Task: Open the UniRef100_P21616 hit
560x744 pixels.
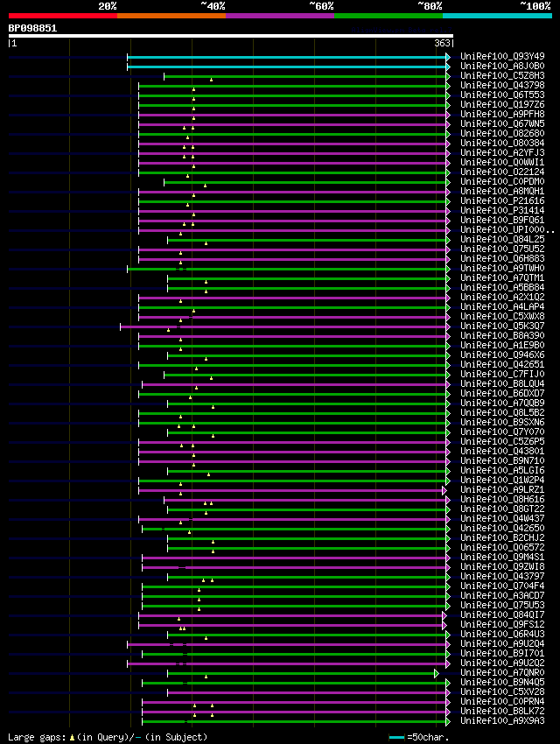Action: 502,200
